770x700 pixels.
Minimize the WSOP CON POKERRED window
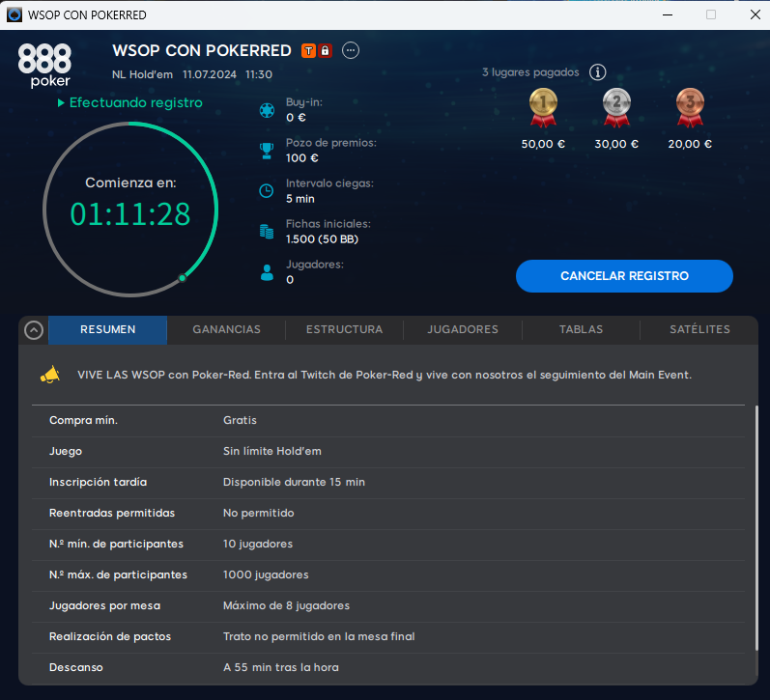[x=668, y=14]
